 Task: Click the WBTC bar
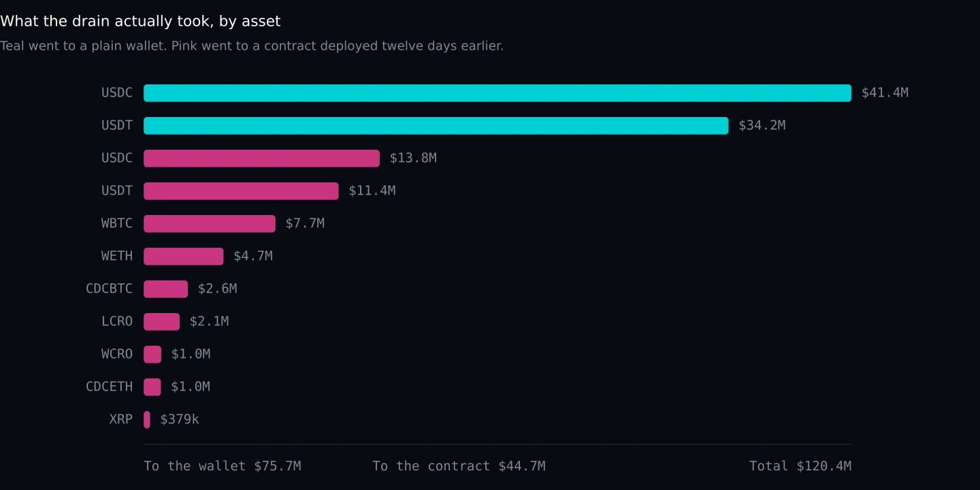[210, 224]
